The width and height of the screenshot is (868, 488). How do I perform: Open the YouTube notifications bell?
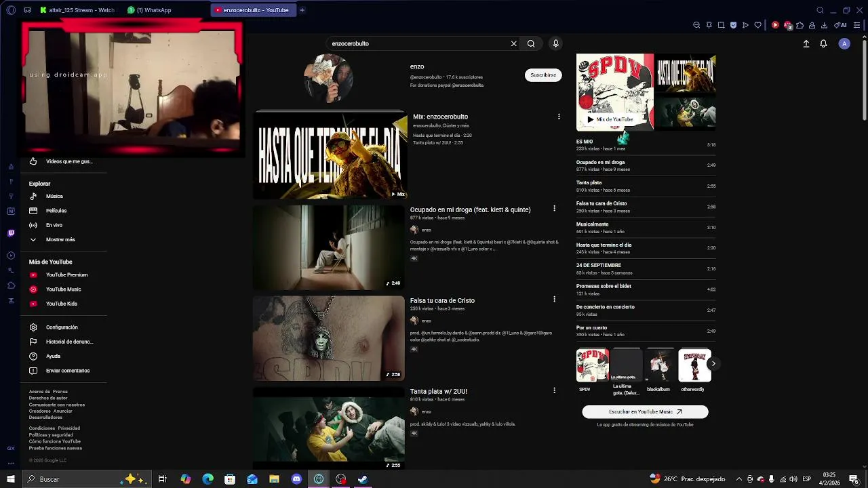823,43
